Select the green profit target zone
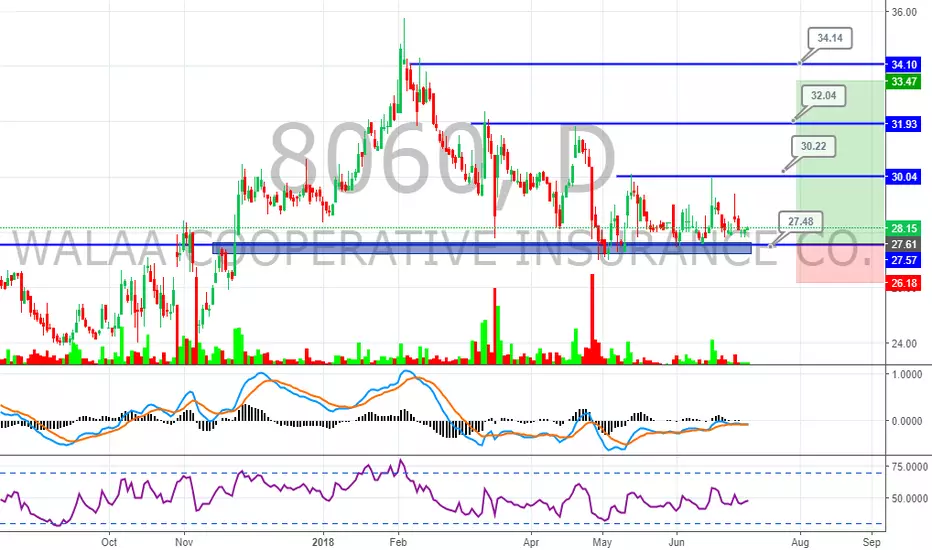Screen dimensions: 932x550 pos(840,162)
